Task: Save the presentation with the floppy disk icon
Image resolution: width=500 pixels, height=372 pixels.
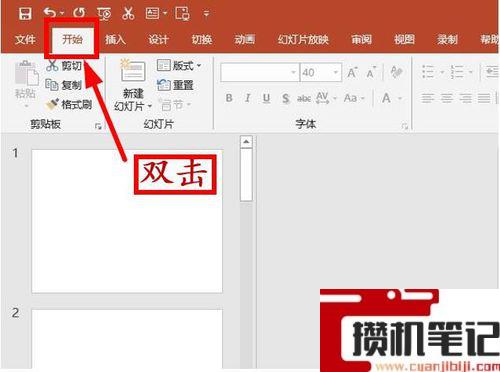Action: click(25, 14)
